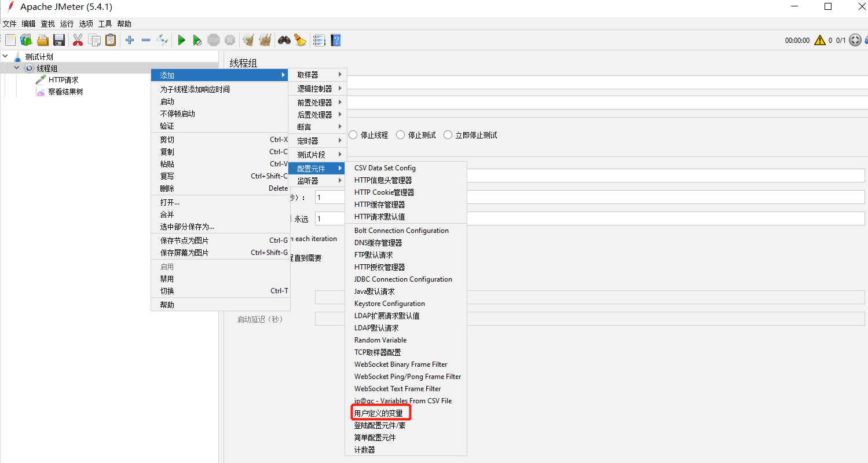This screenshot has width=868, height=463.
Task: Click the grey Shutdown X icon
Action: 230,40
